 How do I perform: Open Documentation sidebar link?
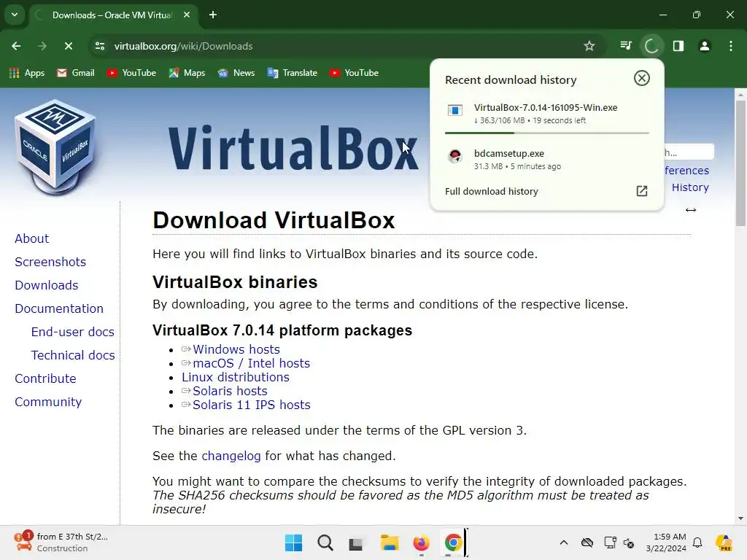point(59,308)
